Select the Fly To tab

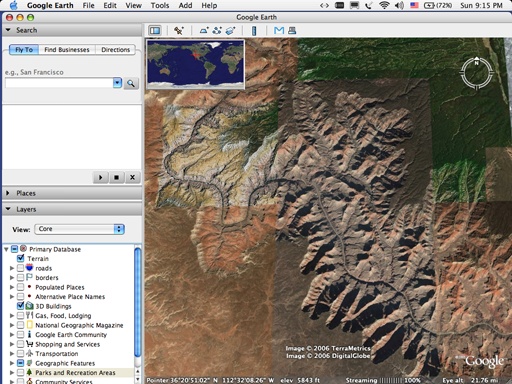24,50
